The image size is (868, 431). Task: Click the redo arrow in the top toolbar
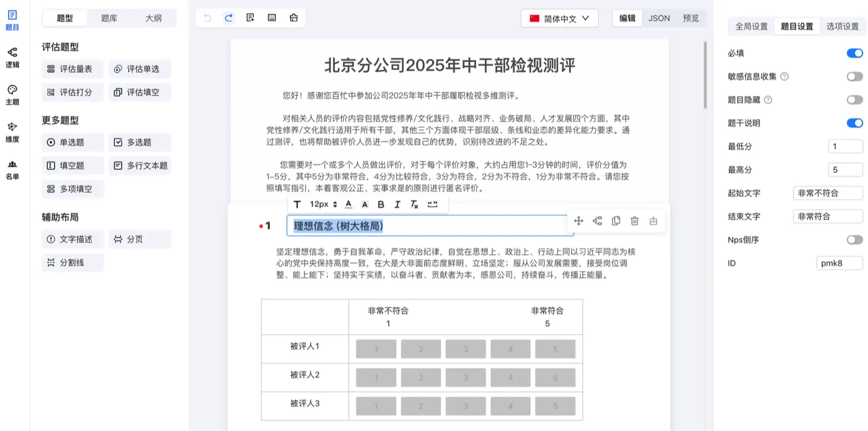229,18
